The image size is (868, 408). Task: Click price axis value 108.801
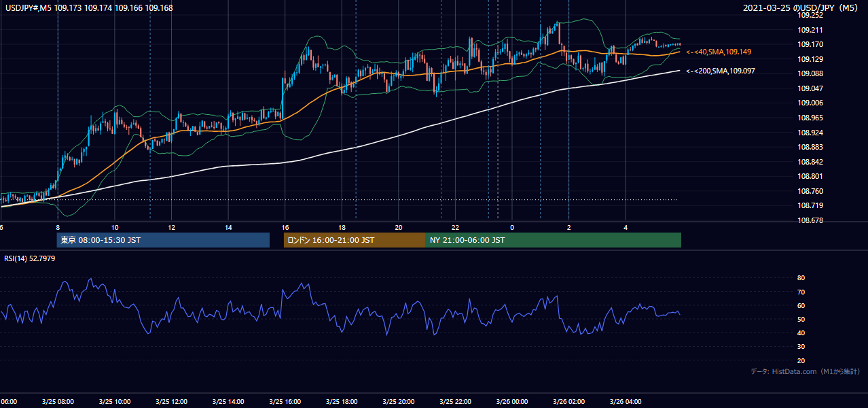pos(810,177)
